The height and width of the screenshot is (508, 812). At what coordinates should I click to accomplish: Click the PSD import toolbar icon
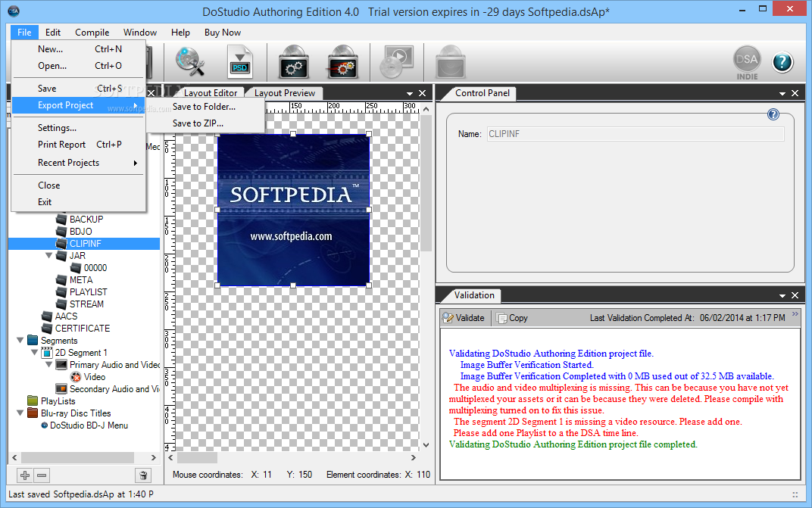[240, 61]
